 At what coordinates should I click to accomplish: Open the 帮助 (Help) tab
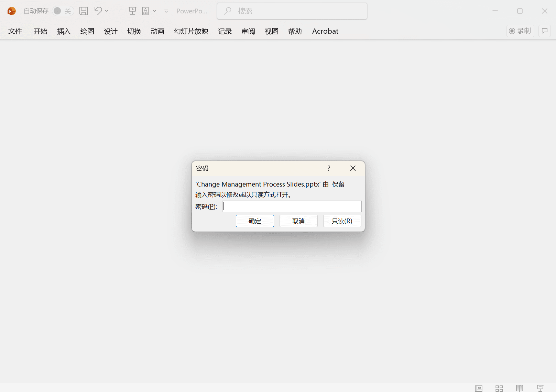pos(295,31)
